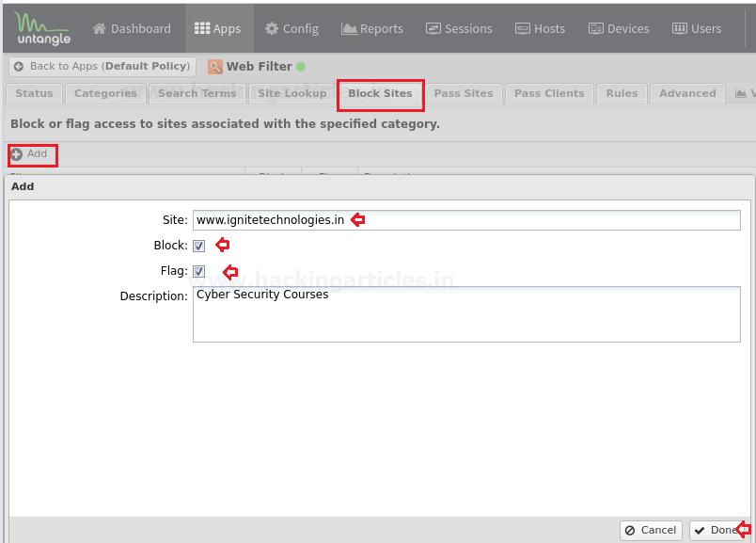
Task: Click the green Web Filter status dot
Action: click(x=300, y=67)
